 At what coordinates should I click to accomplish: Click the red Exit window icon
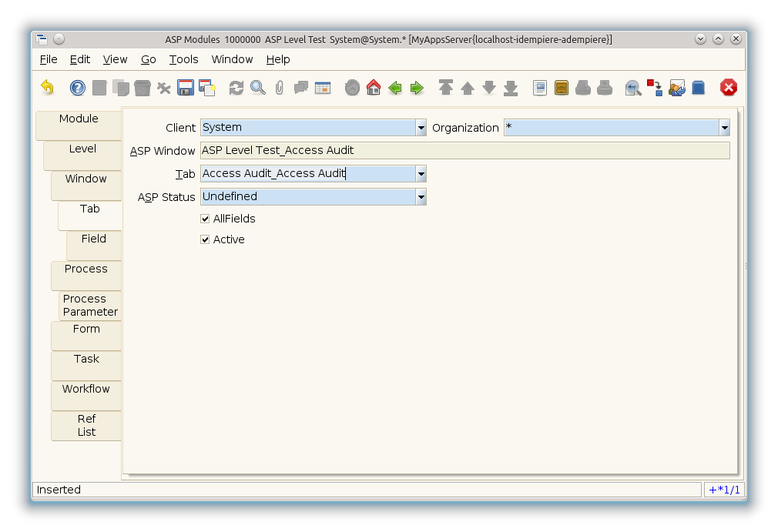(x=728, y=88)
